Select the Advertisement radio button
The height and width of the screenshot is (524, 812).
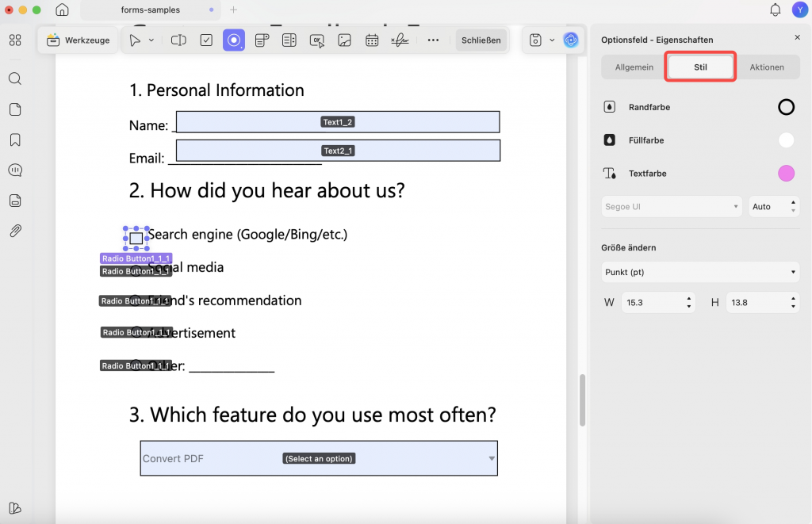[x=136, y=332]
